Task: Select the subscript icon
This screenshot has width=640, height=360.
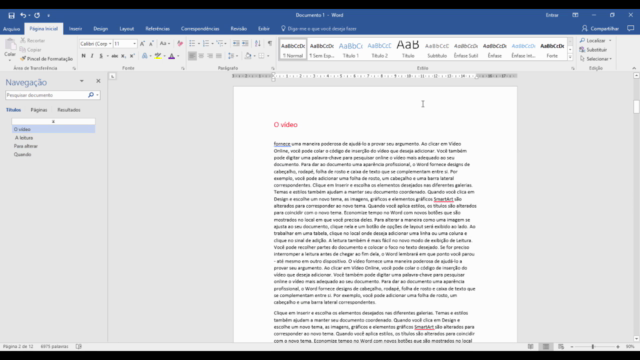Action: [123, 56]
